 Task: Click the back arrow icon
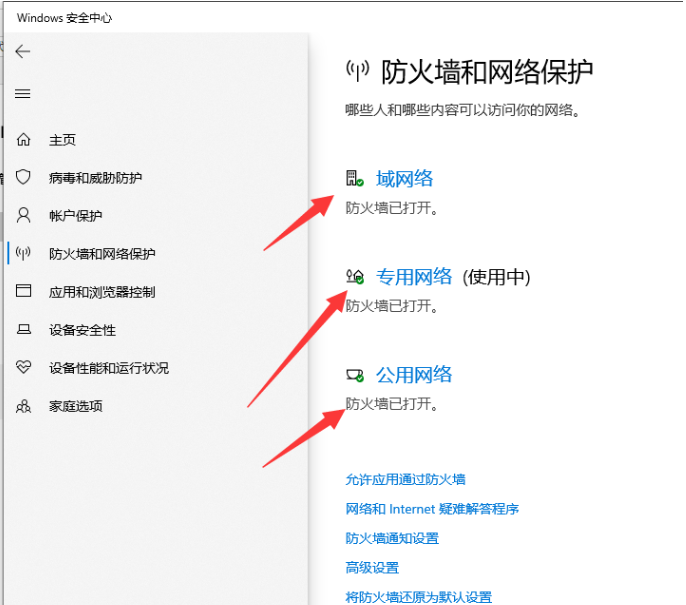[x=23, y=52]
